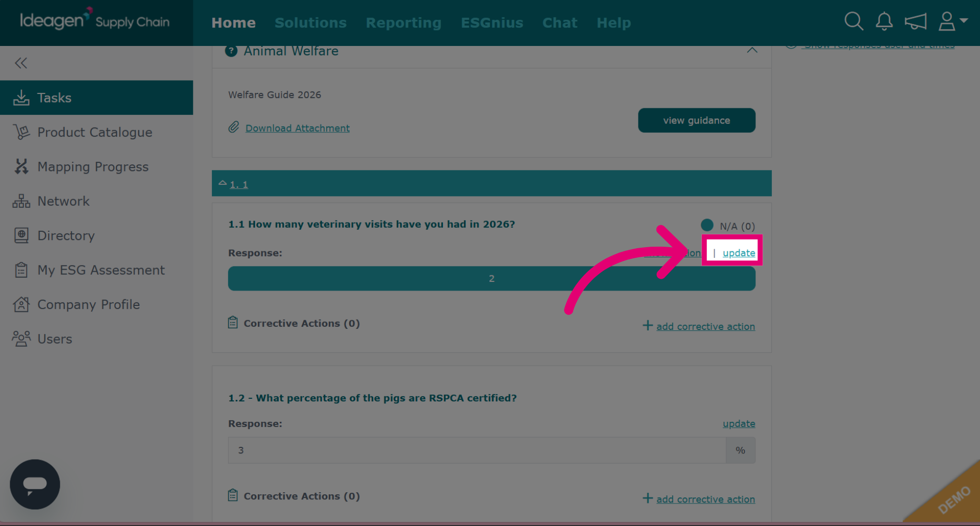Select Tasks in the sidebar
This screenshot has width=980, height=526.
pyautogui.click(x=96, y=98)
